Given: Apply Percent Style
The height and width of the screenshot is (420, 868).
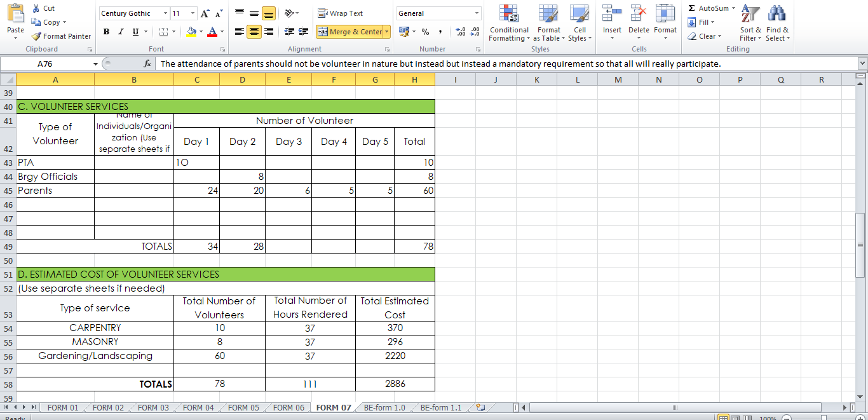Looking at the screenshot, I should click(x=425, y=32).
